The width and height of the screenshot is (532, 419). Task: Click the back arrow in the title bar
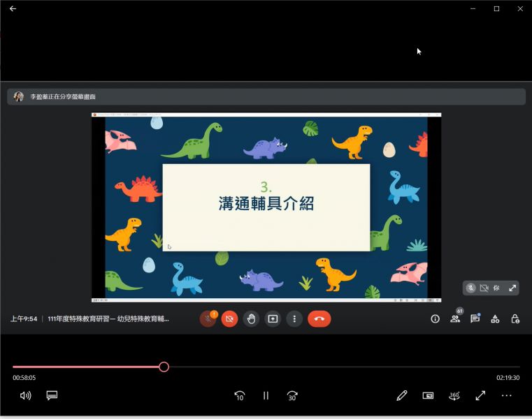(13, 8)
